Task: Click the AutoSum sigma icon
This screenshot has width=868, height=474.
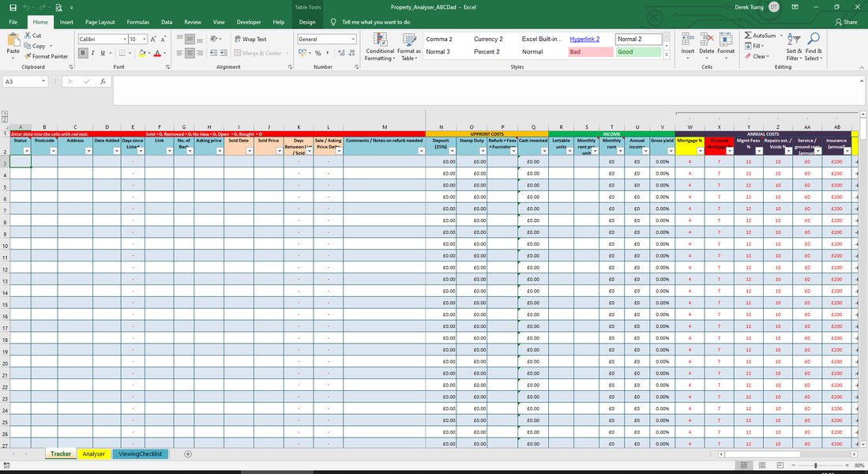Action: (x=748, y=36)
